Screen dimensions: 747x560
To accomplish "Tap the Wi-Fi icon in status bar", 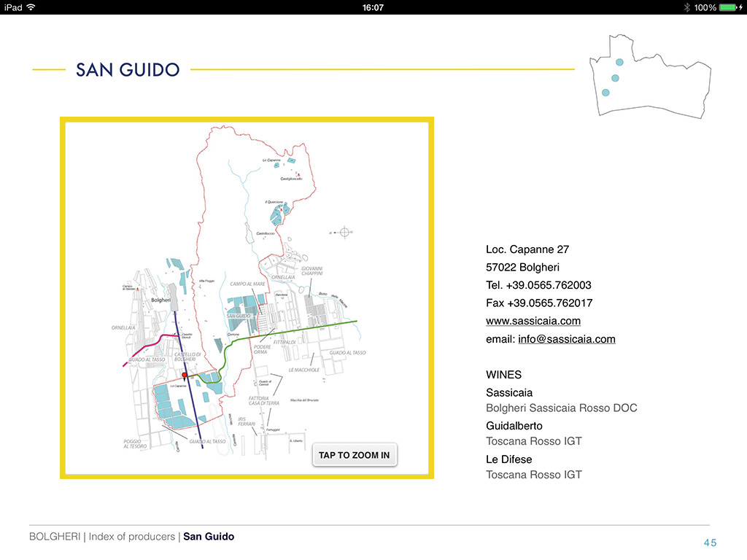I will (31, 7).
